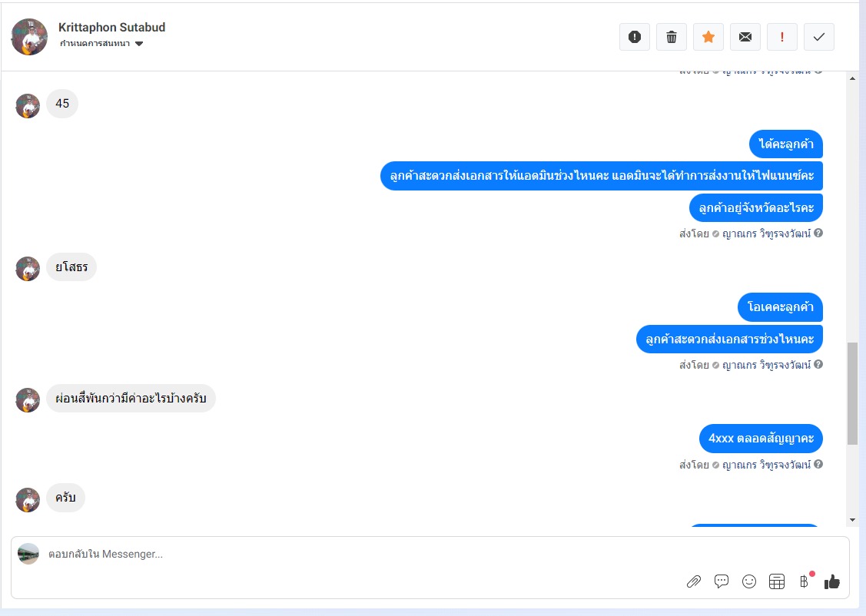Click the sender avatar beside ยโสธร message
The image size is (866, 616).
28,269
